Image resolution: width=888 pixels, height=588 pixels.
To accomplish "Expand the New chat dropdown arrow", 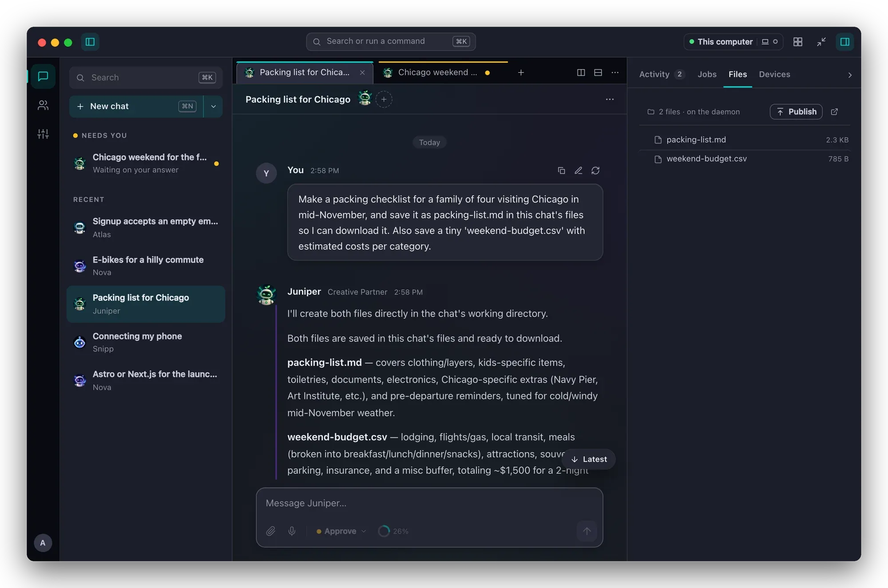I will 214,107.
